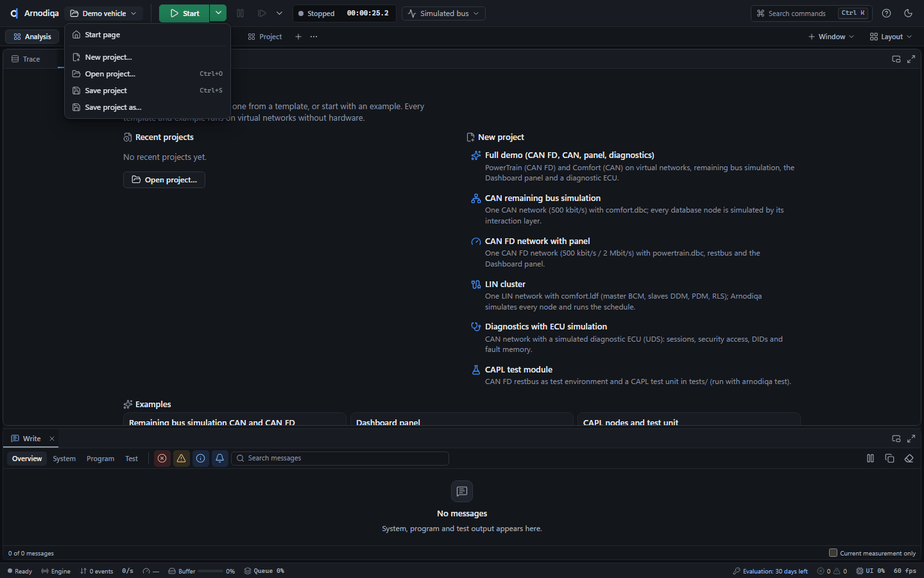The height and width of the screenshot is (578, 924).
Task: Choose Save project as... menu entry
Action: click(x=148, y=107)
